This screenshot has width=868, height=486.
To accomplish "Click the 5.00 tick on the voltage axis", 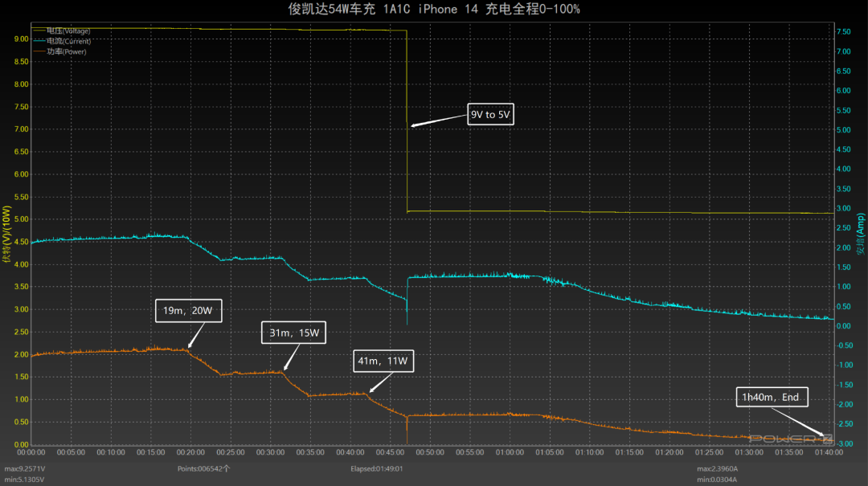I will tap(21, 219).
